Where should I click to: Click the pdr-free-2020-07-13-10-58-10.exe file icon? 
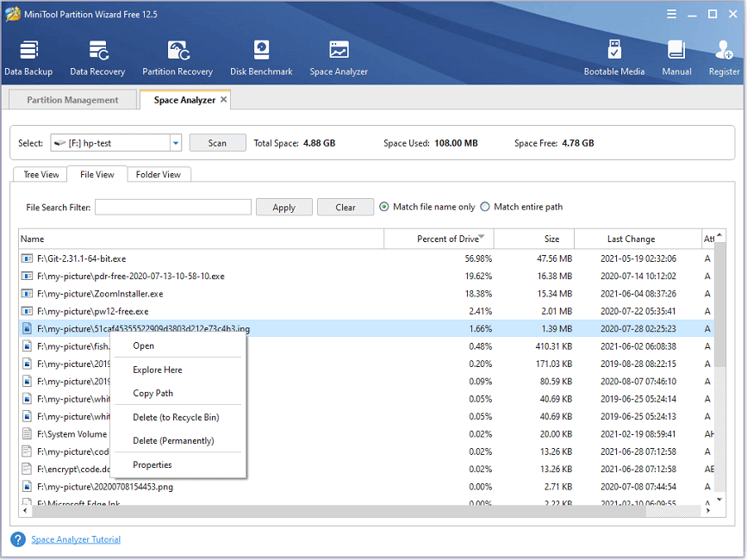tap(28, 277)
